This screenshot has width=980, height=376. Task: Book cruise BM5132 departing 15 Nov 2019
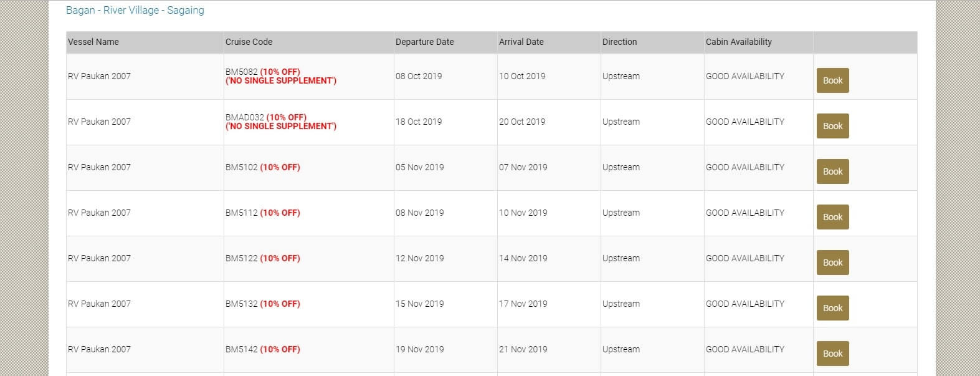click(832, 308)
